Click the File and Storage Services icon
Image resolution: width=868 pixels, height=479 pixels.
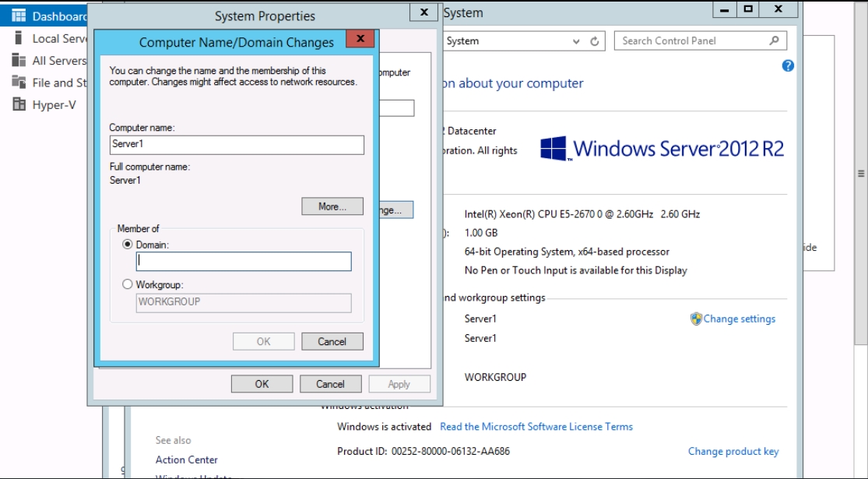(x=19, y=83)
